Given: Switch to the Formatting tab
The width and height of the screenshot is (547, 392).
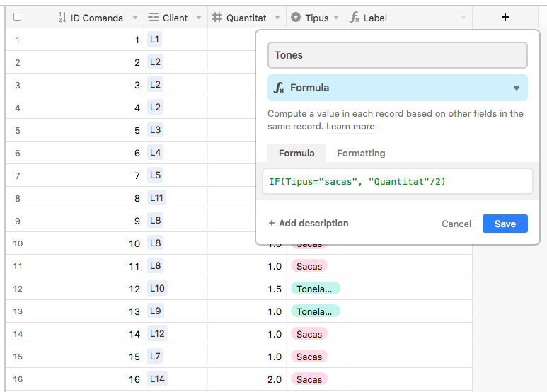Looking at the screenshot, I should click(361, 153).
